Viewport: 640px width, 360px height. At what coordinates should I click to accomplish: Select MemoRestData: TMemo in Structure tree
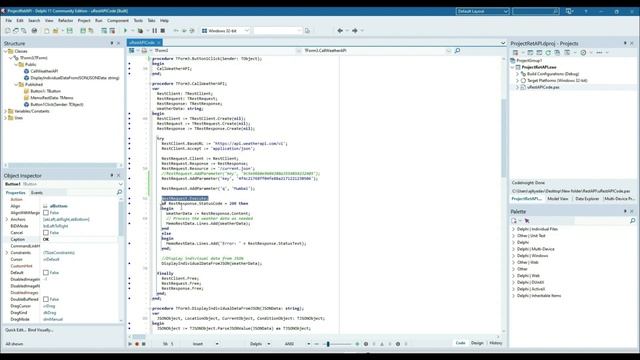click(x=52, y=98)
